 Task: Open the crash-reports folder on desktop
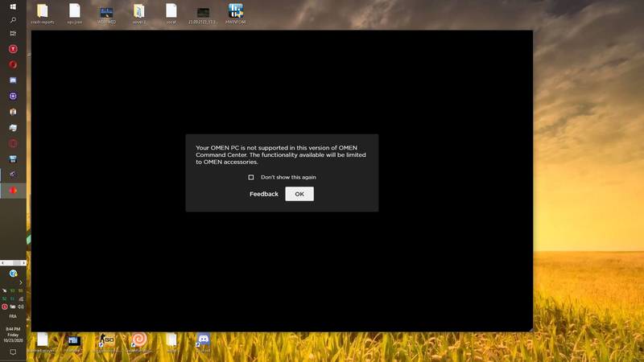[43, 14]
